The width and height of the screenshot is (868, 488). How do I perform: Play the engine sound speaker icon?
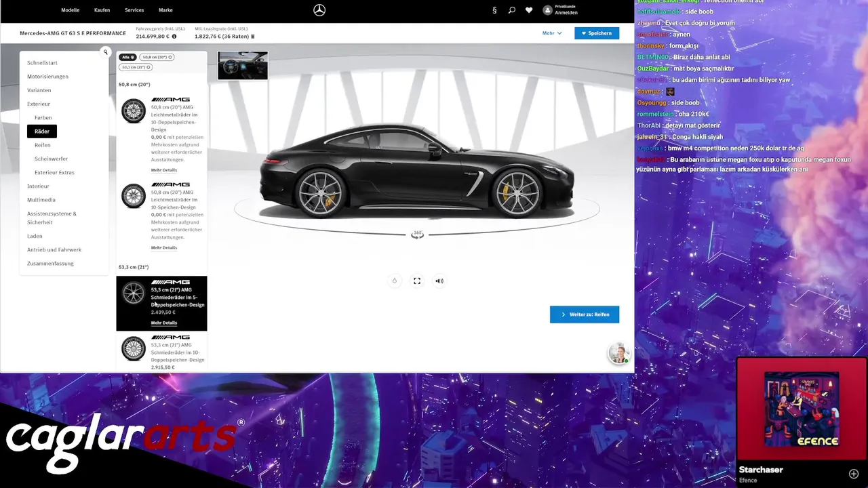coord(439,281)
